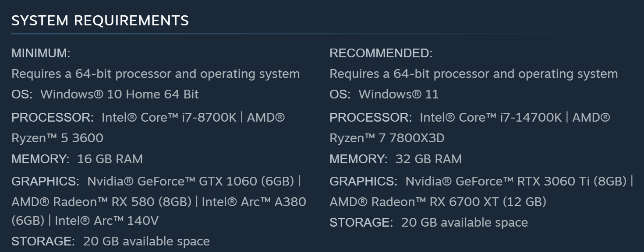Click GeForce RTX 3060 Ti (8GB) text
Screen dimensions: 644x252
click(x=516, y=181)
